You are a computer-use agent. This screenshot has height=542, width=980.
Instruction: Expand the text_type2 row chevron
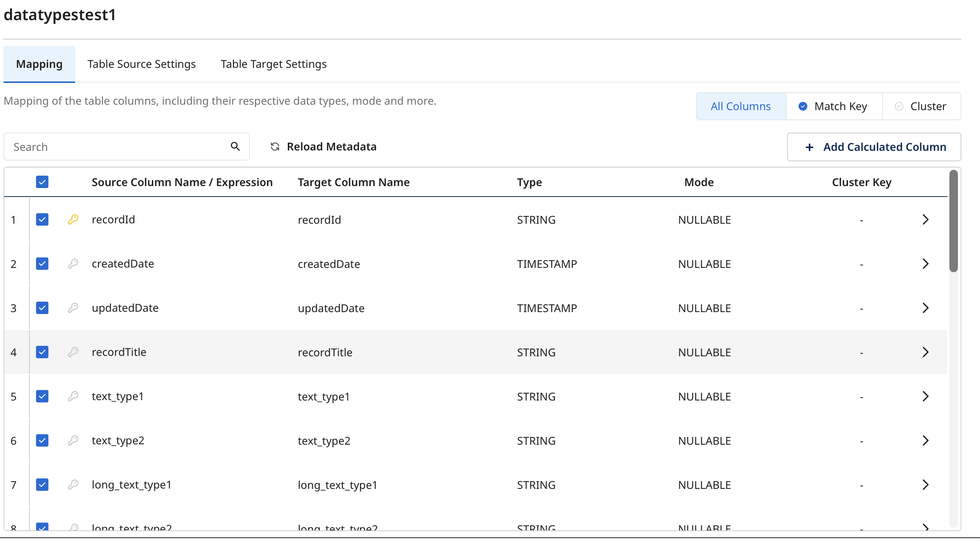[925, 440]
